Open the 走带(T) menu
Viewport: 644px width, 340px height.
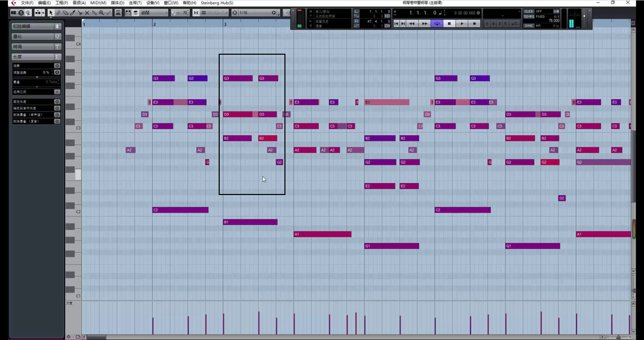[x=135, y=3]
